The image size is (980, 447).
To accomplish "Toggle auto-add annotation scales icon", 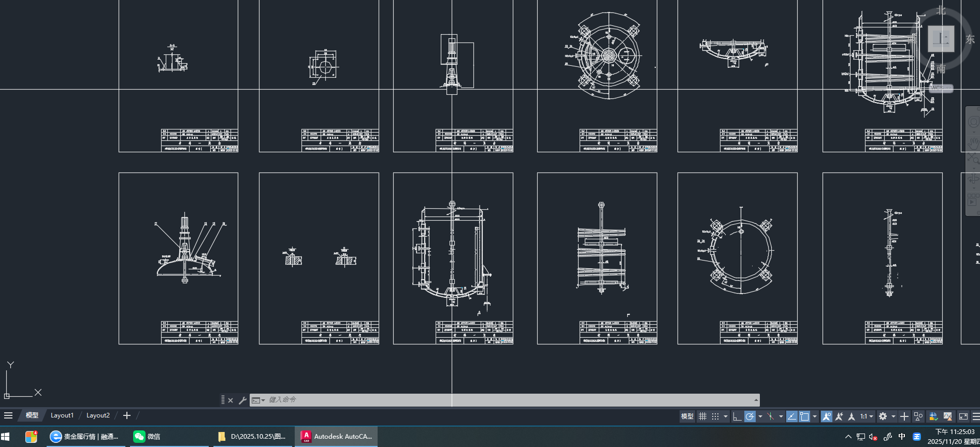I will [839, 416].
